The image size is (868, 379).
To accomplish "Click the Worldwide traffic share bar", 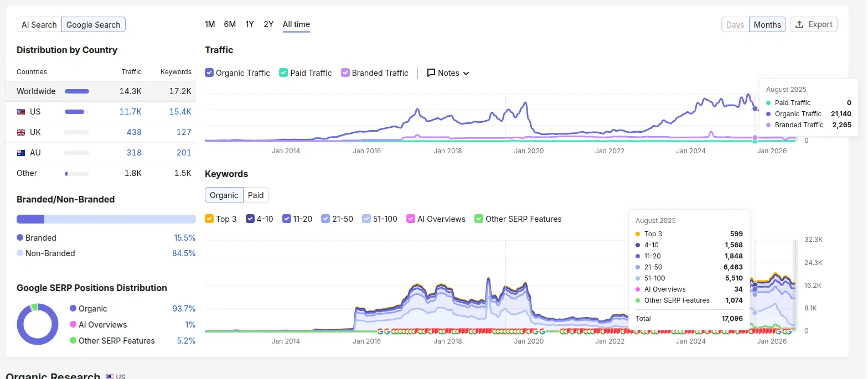I will (x=77, y=91).
